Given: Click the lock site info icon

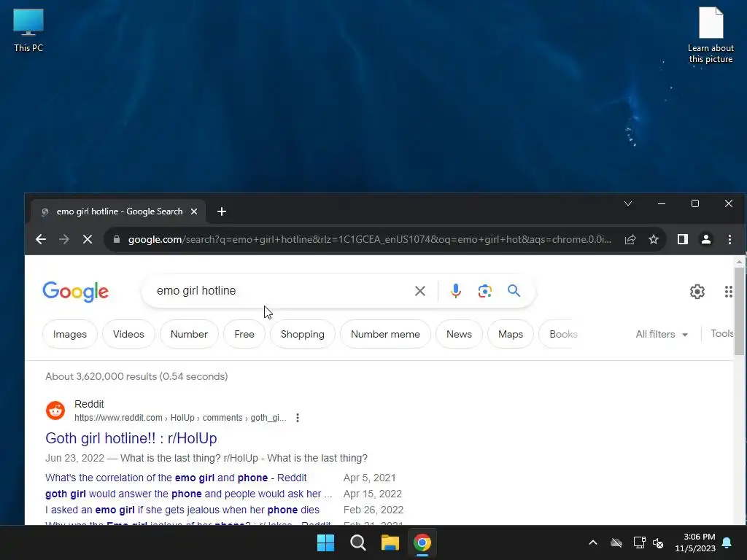Looking at the screenshot, I should [117, 239].
